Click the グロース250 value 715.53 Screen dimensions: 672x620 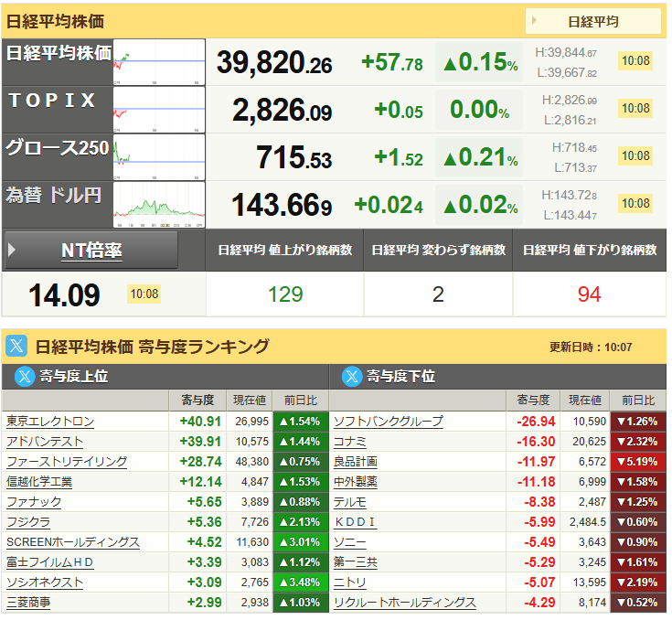tap(294, 158)
